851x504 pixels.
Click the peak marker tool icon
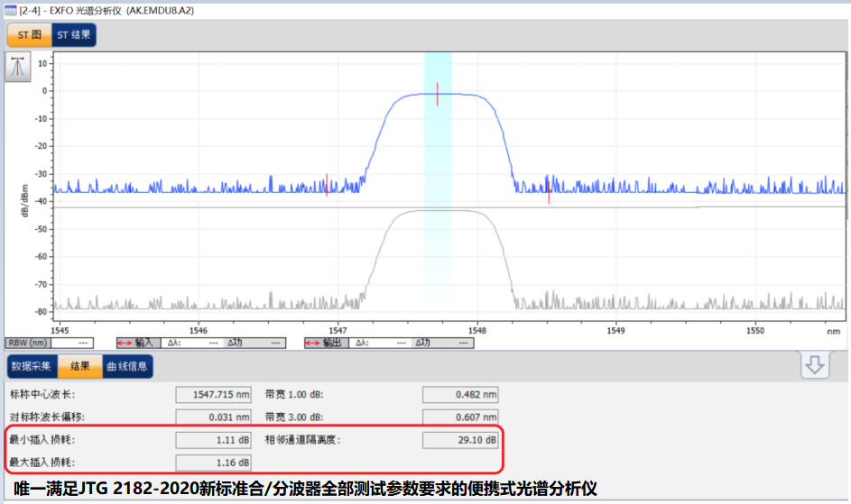(19, 68)
